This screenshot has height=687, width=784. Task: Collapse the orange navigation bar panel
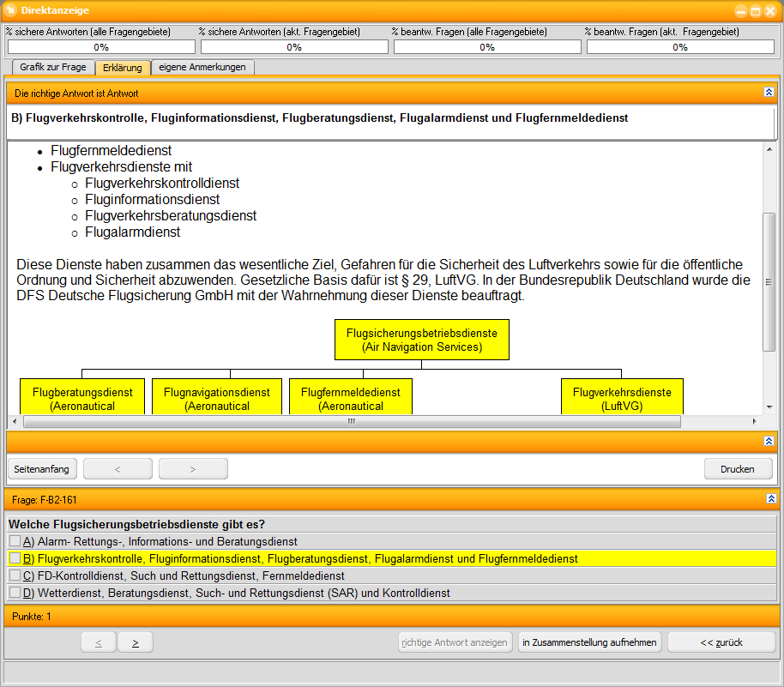point(769,441)
